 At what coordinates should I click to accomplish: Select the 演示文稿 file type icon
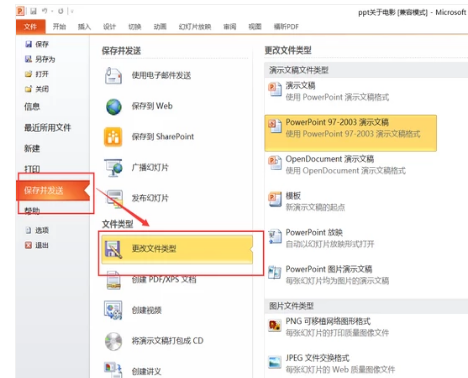[x=275, y=89]
